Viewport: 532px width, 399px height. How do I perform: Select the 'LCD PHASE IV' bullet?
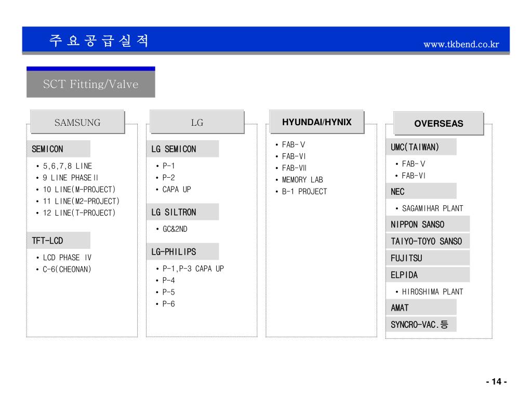(x=67, y=258)
